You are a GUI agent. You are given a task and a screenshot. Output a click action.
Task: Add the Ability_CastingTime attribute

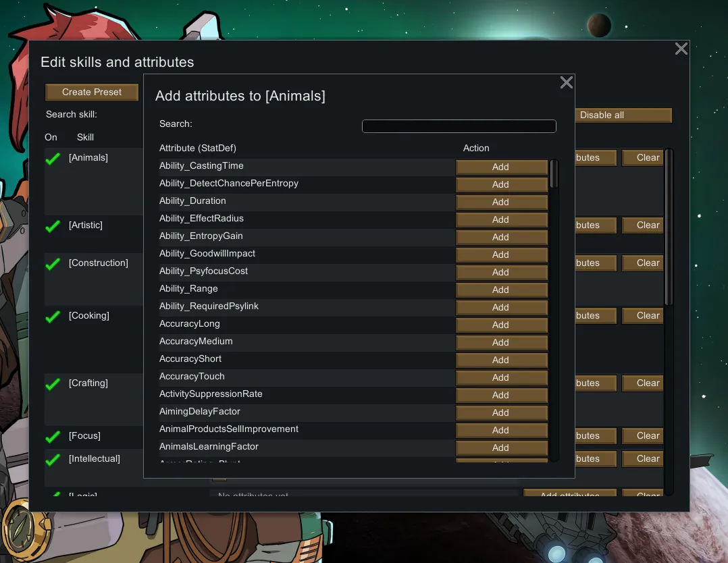[500, 167]
